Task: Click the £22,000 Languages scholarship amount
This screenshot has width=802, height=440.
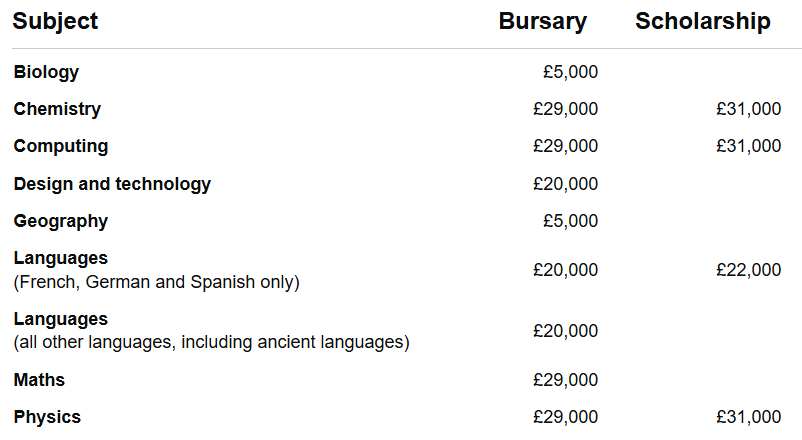Action: point(748,270)
